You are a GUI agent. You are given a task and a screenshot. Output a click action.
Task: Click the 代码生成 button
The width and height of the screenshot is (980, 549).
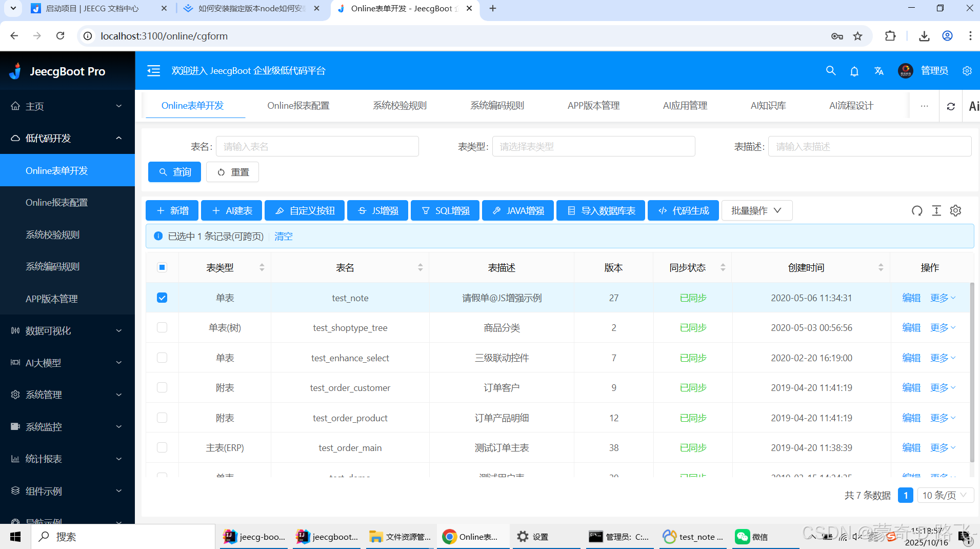683,210
